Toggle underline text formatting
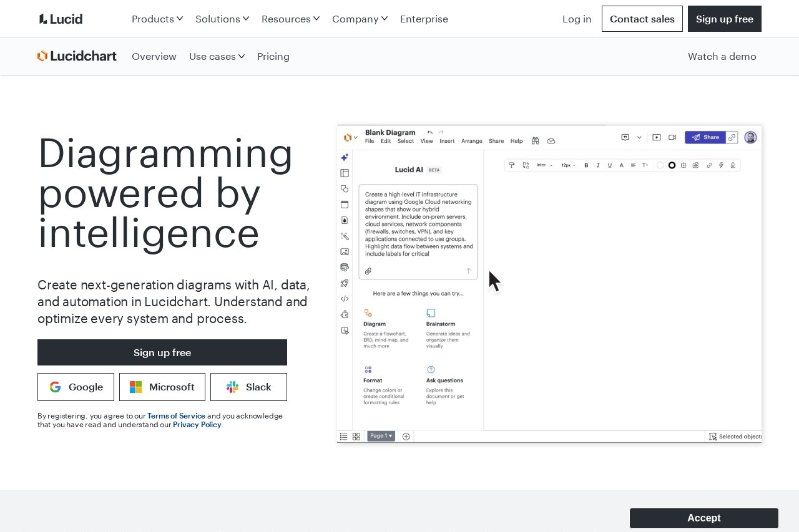 (x=609, y=165)
